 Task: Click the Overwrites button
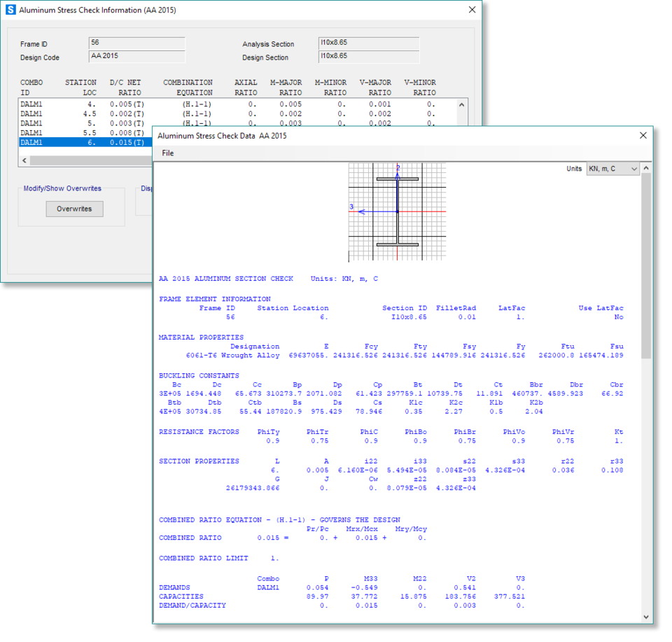(x=74, y=209)
